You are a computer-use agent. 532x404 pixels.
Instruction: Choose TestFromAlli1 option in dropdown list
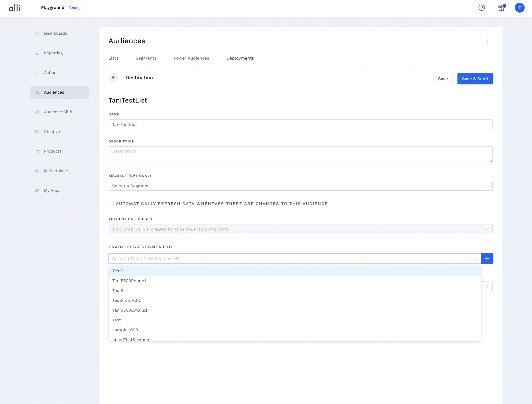[126, 300]
